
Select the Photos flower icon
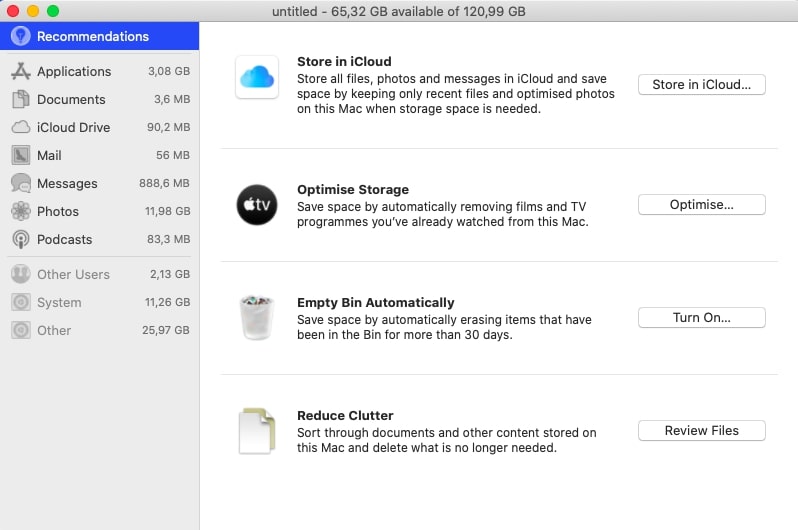pyautogui.click(x=20, y=211)
